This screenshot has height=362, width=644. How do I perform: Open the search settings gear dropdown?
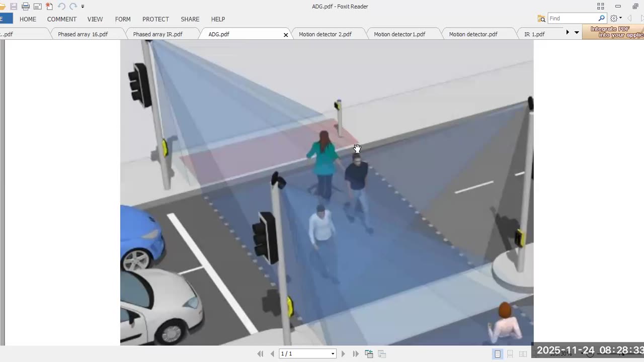point(616,19)
